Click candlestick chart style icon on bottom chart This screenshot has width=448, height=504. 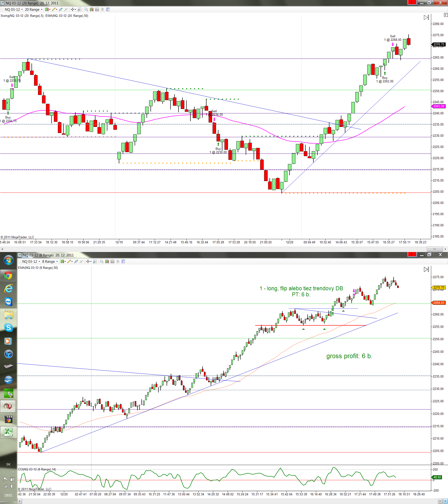[62, 261]
